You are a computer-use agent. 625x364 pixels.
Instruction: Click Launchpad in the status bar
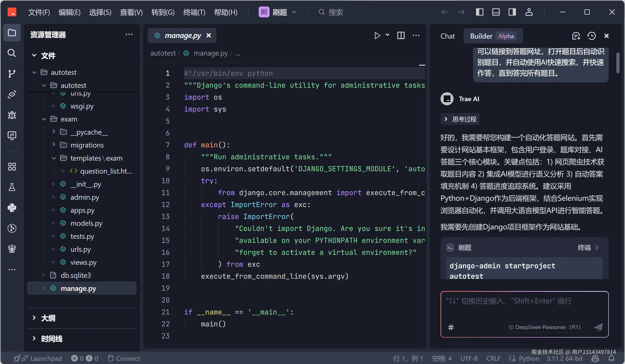pyautogui.click(x=38, y=358)
